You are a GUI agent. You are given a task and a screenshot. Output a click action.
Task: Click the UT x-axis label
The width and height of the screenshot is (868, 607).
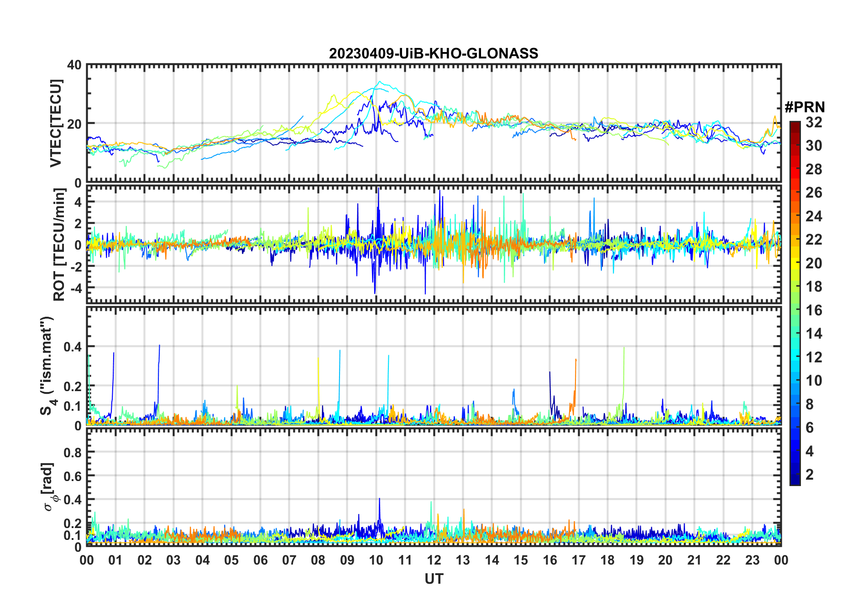pos(434,579)
